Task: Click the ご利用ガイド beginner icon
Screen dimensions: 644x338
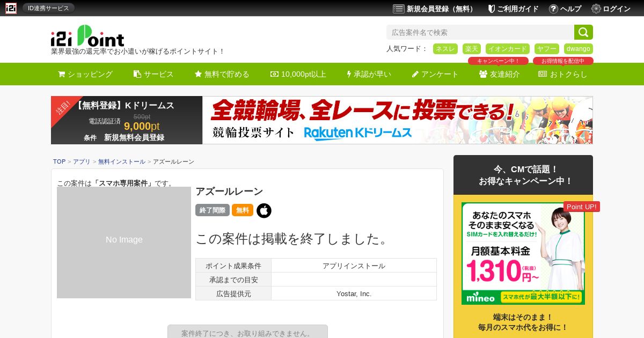Action: pos(491,9)
